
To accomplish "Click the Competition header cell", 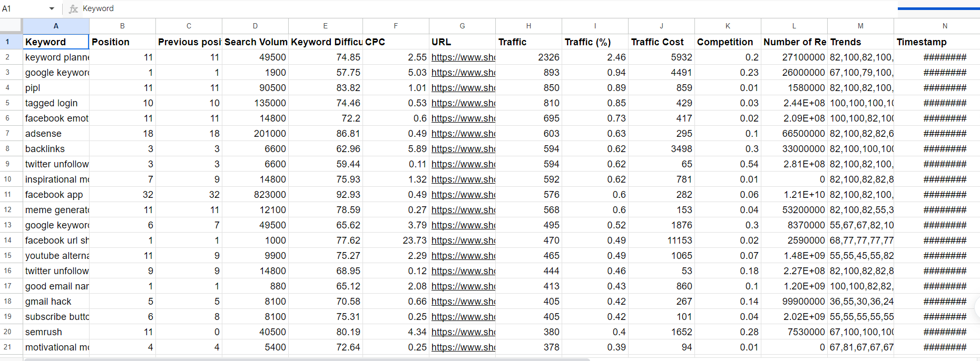I will click(x=728, y=42).
